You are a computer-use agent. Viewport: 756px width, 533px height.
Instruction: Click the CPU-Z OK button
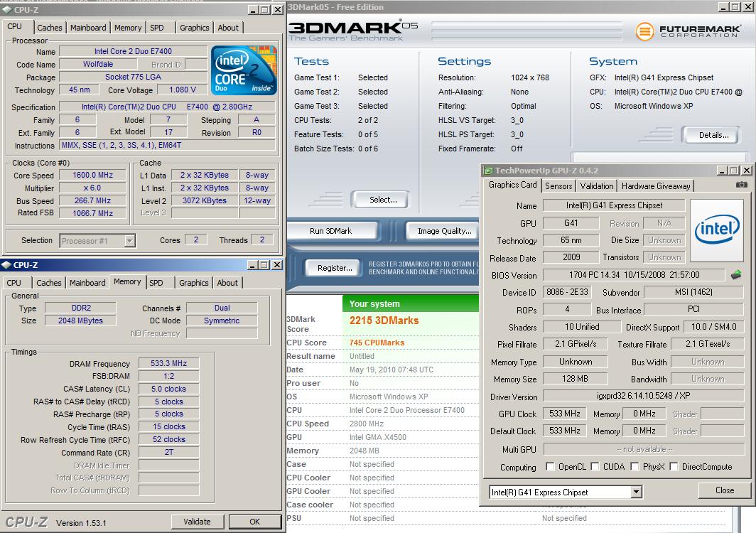[x=254, y=522]
